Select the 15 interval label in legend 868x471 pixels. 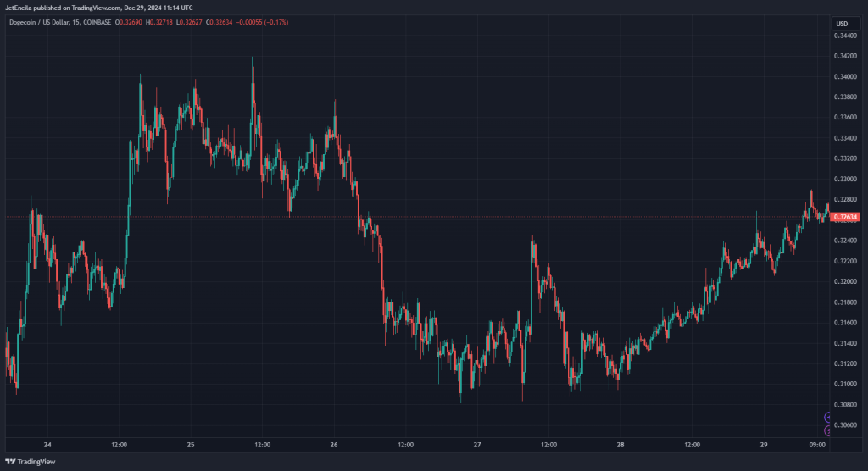(x=75, y=23)
